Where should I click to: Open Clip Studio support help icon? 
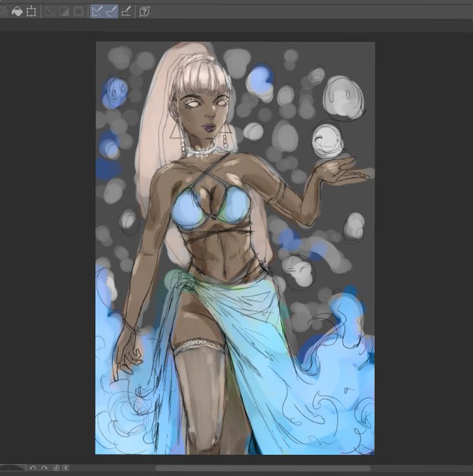tap(144, 11)
